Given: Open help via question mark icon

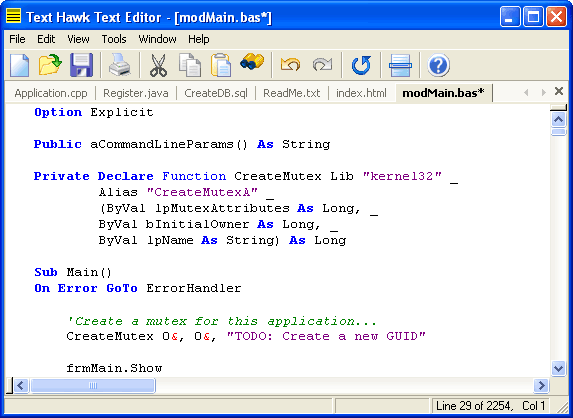Looking at the screenshot, I should click(438, 65).
